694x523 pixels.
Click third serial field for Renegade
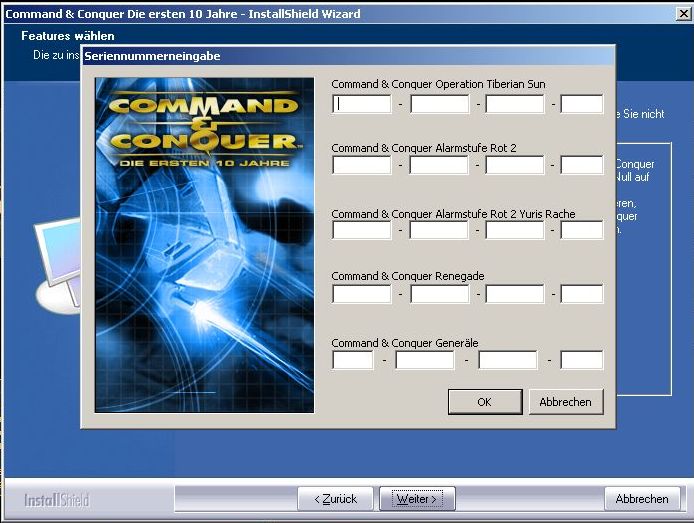pos(515,294)
